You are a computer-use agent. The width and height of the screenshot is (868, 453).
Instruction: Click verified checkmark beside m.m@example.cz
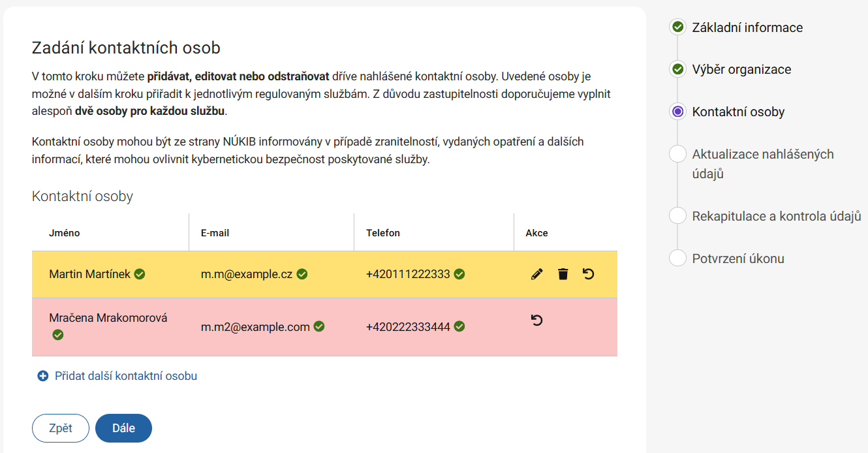coord(302,274)
